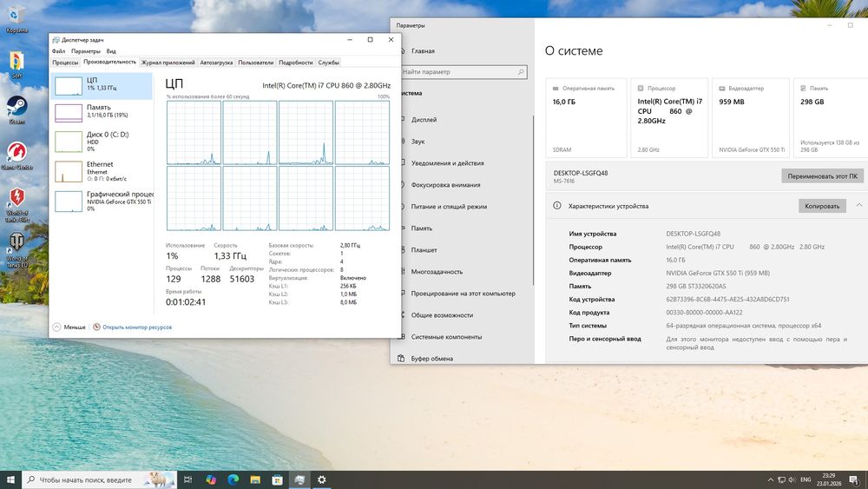Viewport: 868px width, 489px height.
Task: Click the Task Manager title bar icon
Action: [x=56, y=40]
